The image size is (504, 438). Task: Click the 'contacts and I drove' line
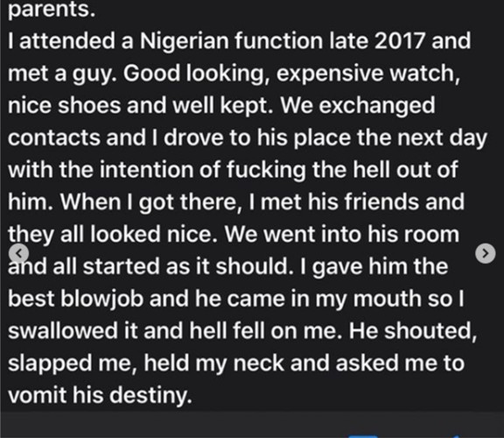248,138
